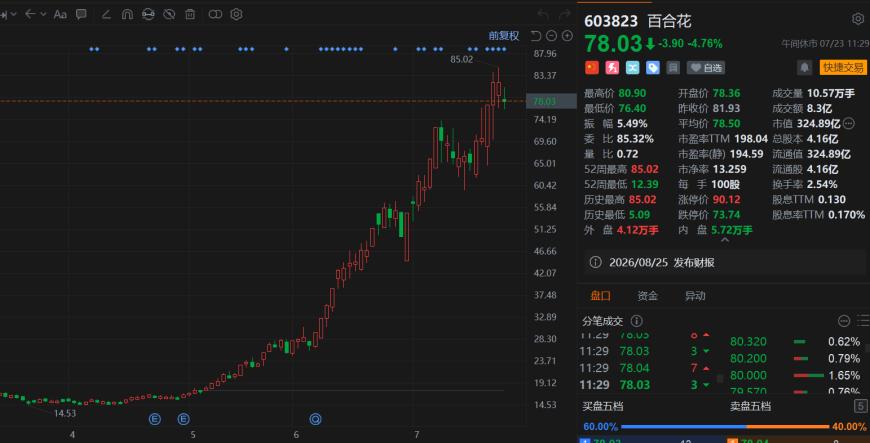The height and width of the screenshot is (443, 870).
Task: Click the hide drawings eye-slash icon
Action: (169, 14)
